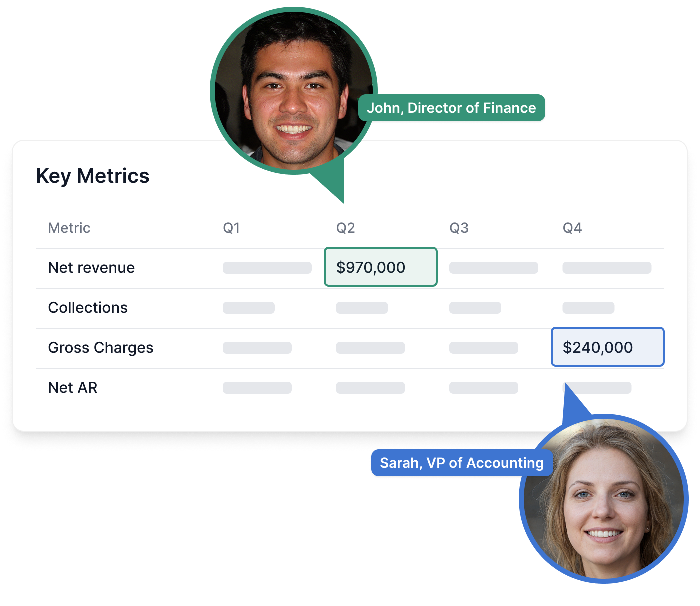
Task: Click the Q1 column header
Action: pos(231,228)
